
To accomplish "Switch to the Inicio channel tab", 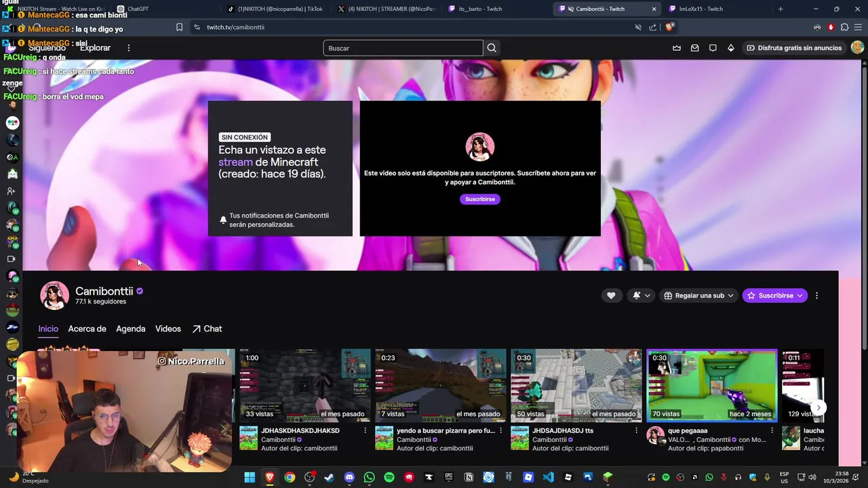I will (48, 329).
